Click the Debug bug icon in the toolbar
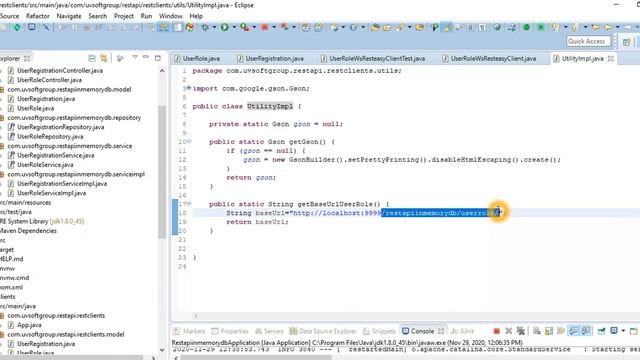The height and width of the screenshot is (360, 640). [x=204, y=27]
